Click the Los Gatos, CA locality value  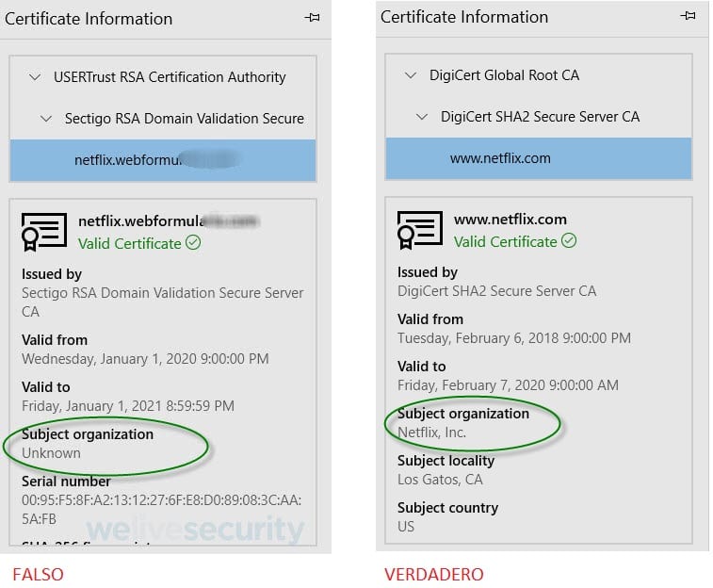pyautogui.click(x=440, y=480)
